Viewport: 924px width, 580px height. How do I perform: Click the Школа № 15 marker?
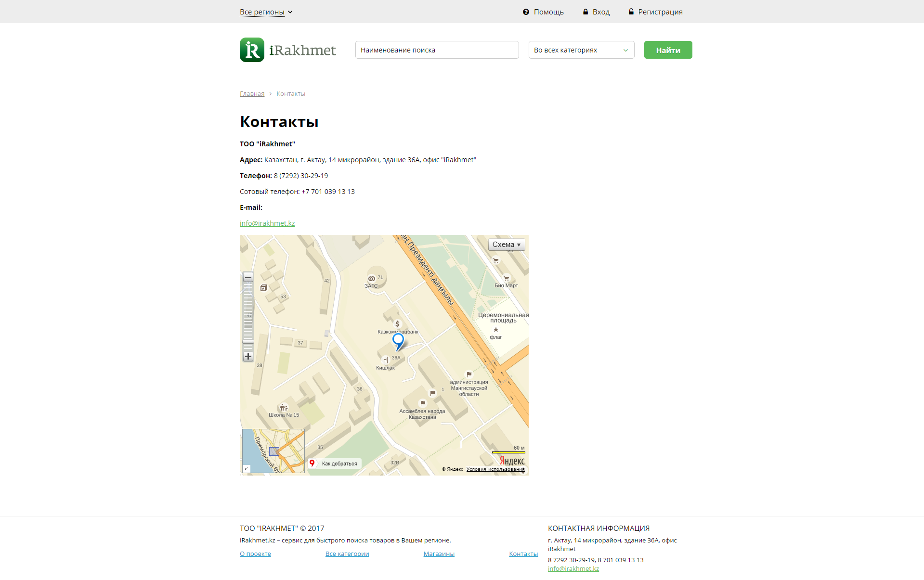coord(284,408)
